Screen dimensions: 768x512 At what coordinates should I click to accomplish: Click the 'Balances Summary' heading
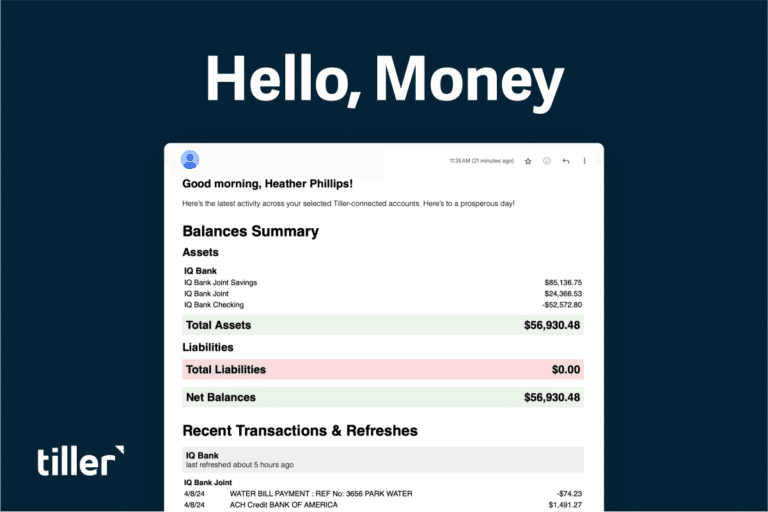point(250,231)
